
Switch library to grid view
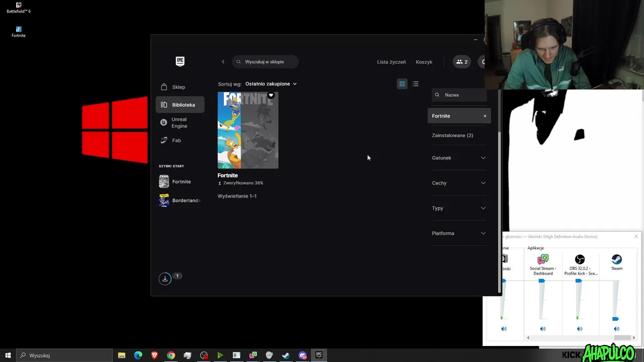click(402, 84)
